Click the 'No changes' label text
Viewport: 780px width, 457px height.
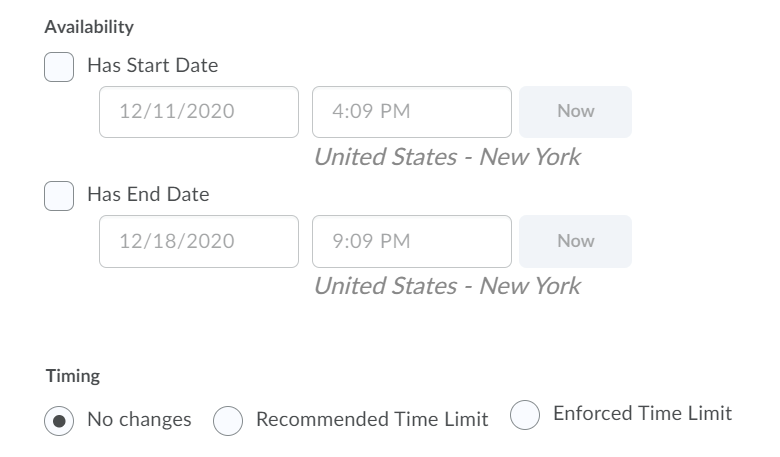(139, 420)
